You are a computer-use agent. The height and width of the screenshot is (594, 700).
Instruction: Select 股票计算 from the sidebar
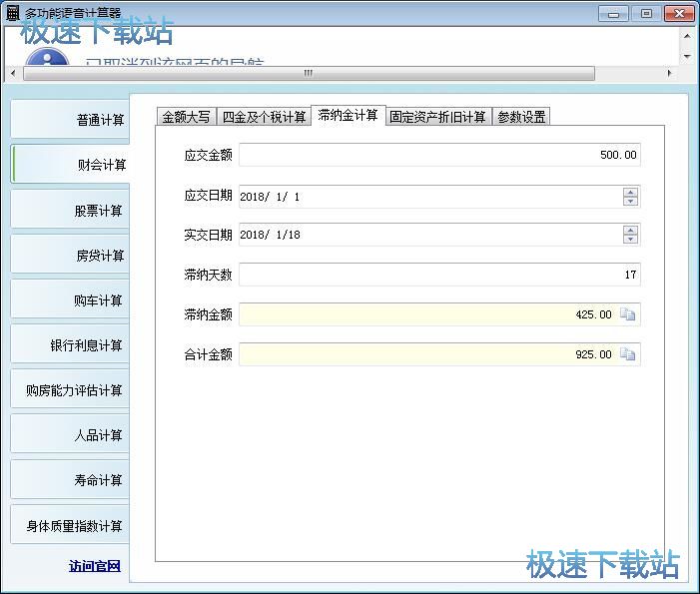tap(72, 211)
